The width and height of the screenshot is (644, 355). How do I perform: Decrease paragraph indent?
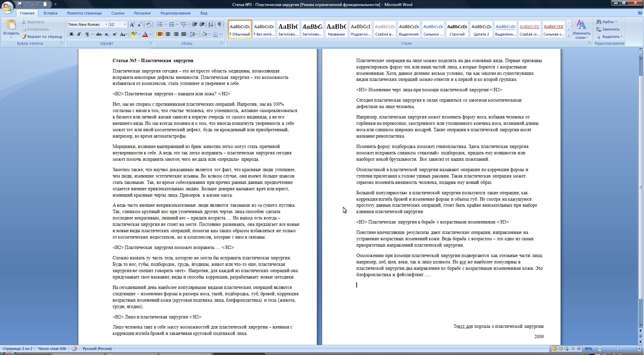pos(194,24)
